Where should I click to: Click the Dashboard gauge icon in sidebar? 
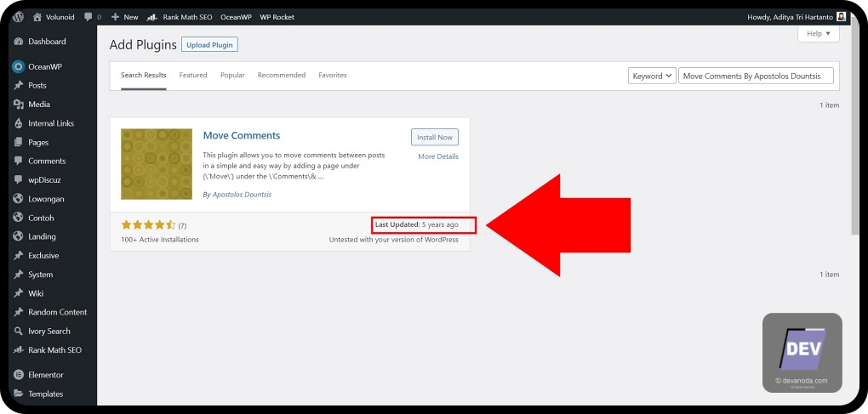tap(19, 42)
